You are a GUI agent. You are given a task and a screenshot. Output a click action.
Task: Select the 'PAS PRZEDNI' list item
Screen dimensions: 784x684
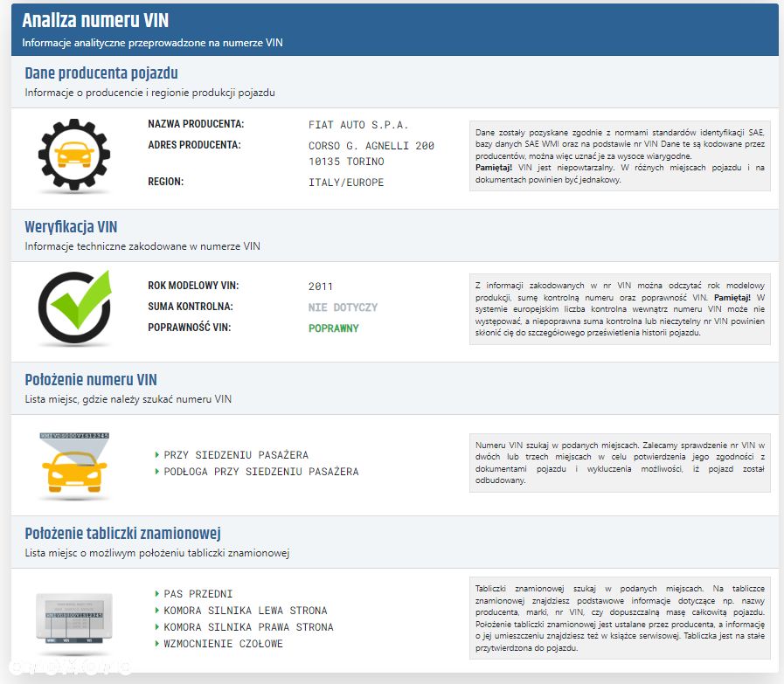pyautogui.click(x=198, y=594)
